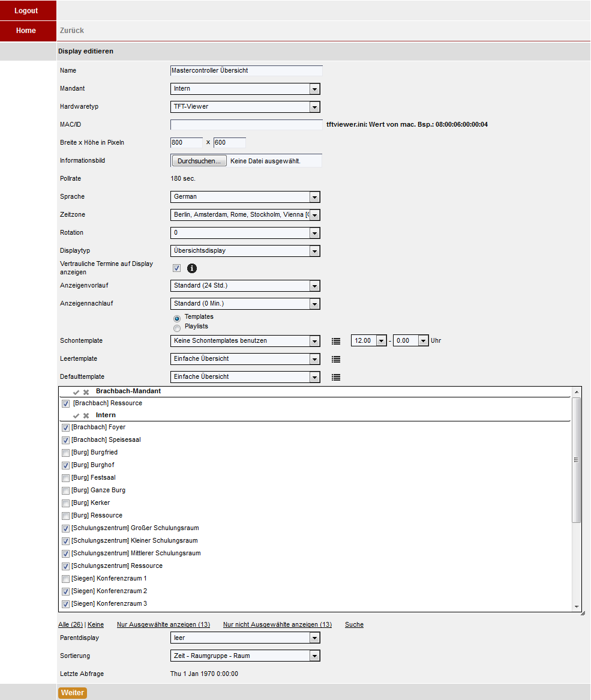Open the Mandant dropdown
The width and height of the screenshot is (591, 700).
pyautogui.click(x=245, y=89)
